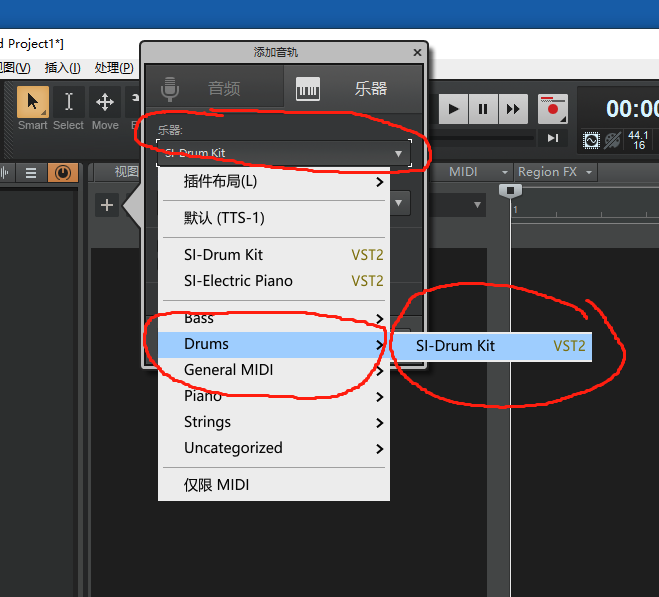Choose SI-Electric Piano VST2 entry
The width and height of the screenshot is (659, 597).
pos(274,281)
